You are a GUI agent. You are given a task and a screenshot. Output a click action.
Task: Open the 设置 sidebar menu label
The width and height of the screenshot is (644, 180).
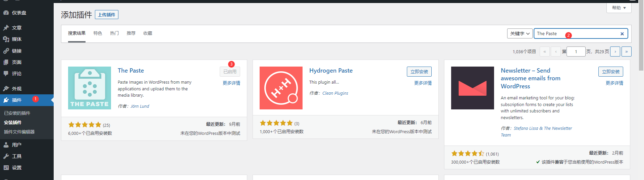pyautogui.click(x=17, y=168)
